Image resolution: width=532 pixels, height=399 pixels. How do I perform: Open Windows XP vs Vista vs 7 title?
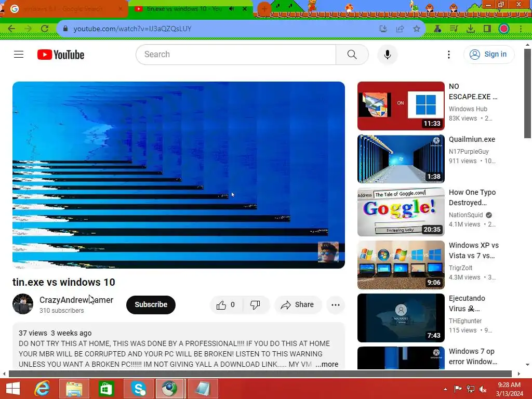474,250
